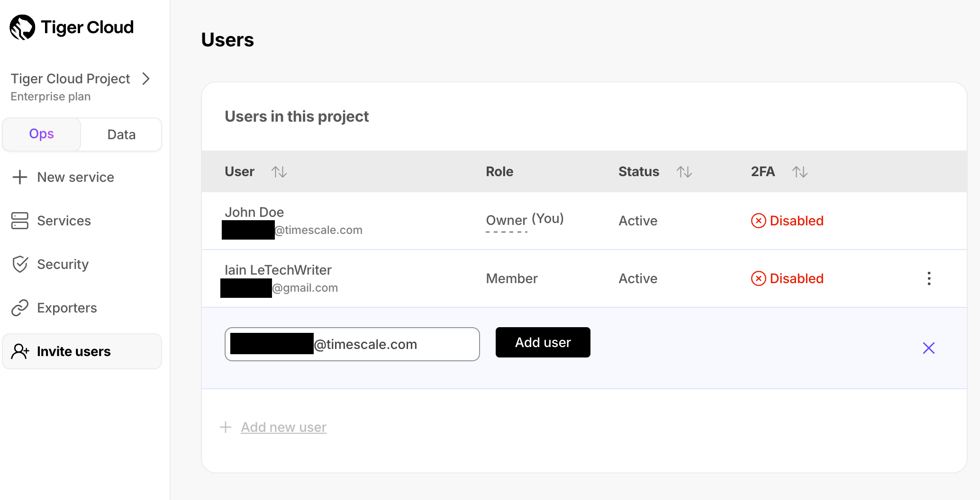
Task: Switch to the Data tab
Action: [121, 134]
